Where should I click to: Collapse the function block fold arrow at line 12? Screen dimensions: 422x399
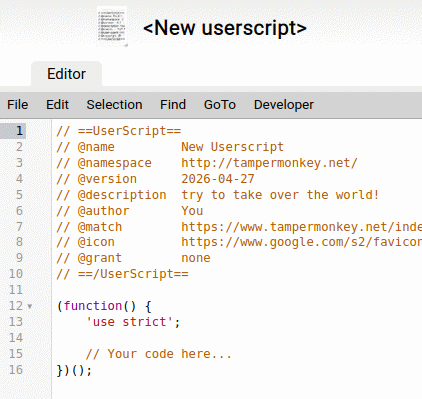(30, 306)
